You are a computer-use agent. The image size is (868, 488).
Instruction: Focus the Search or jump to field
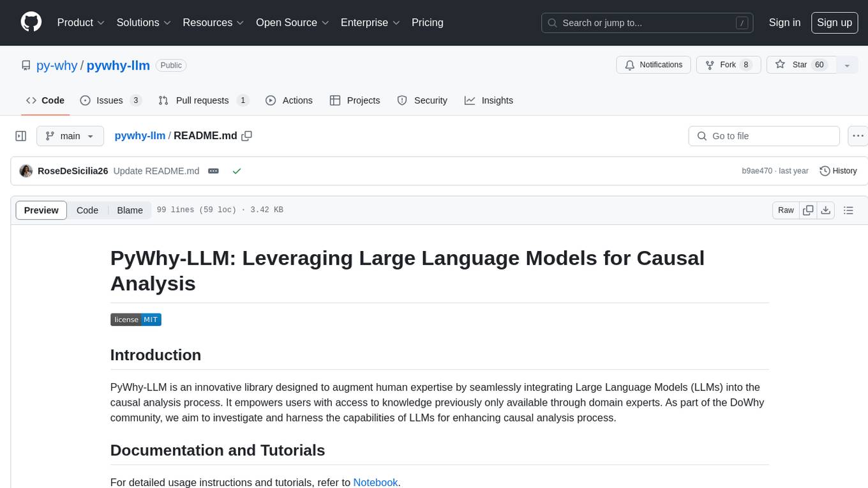click(x=647, y=23)
